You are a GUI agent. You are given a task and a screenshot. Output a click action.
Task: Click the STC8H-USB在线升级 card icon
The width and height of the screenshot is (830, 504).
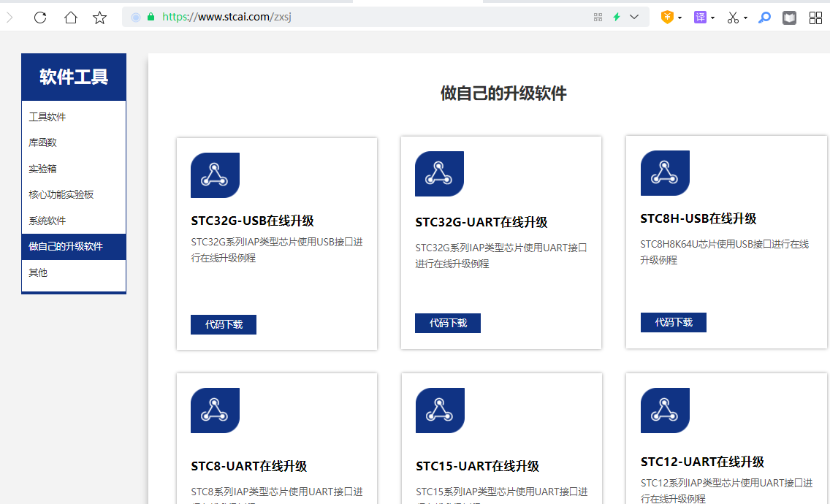pos(665,173)
